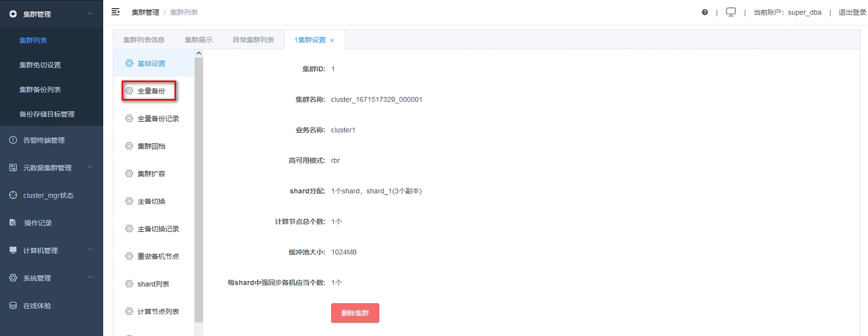
Task: Open the 异常集群列表 tab
Action: [253, 40]
